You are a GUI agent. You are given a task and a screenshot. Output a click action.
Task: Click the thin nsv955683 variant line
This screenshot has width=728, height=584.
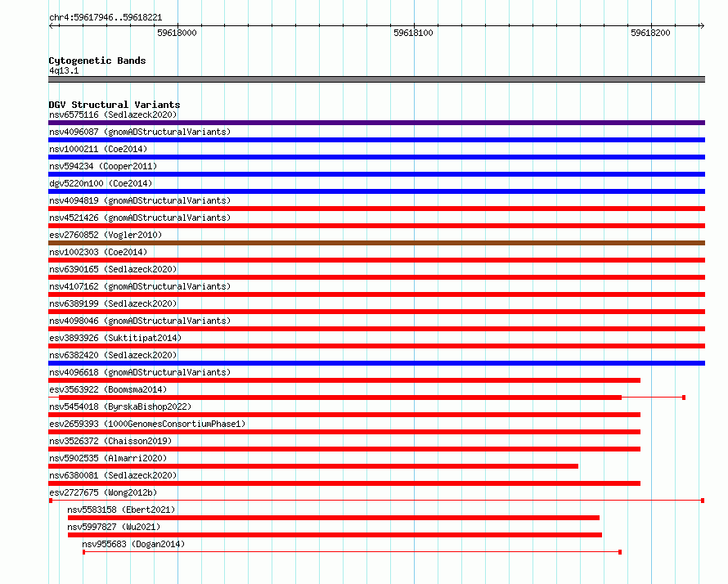click(352, 552)
